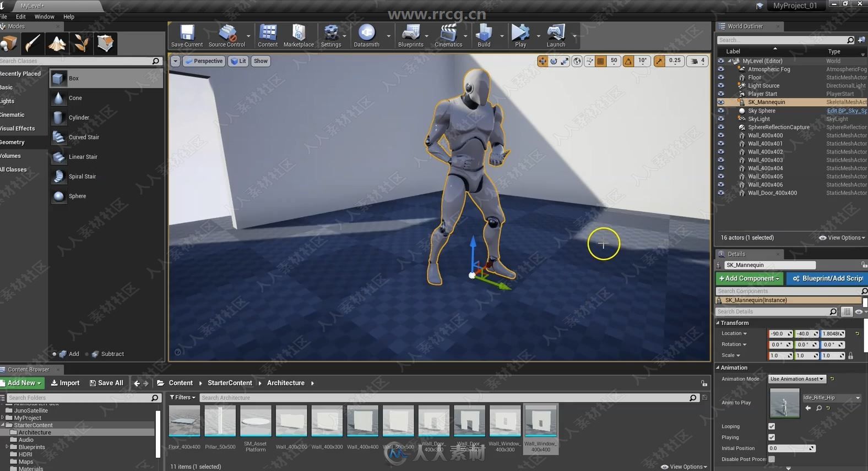Open Source Control toolbar icon
The width and height of the screenshot is (868, 471).
(227, 36)
